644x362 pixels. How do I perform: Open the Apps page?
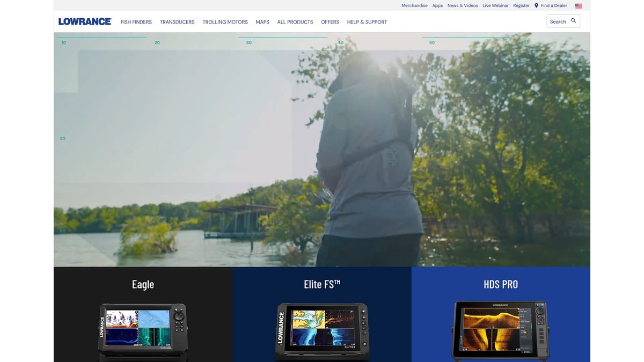pyautogui.click(x=437, y=5)
